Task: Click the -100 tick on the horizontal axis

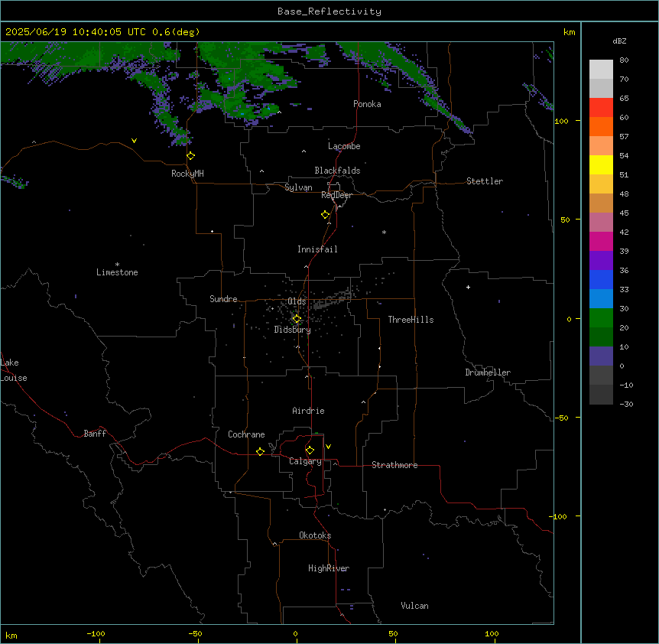Action: click(x=96, y=633)
